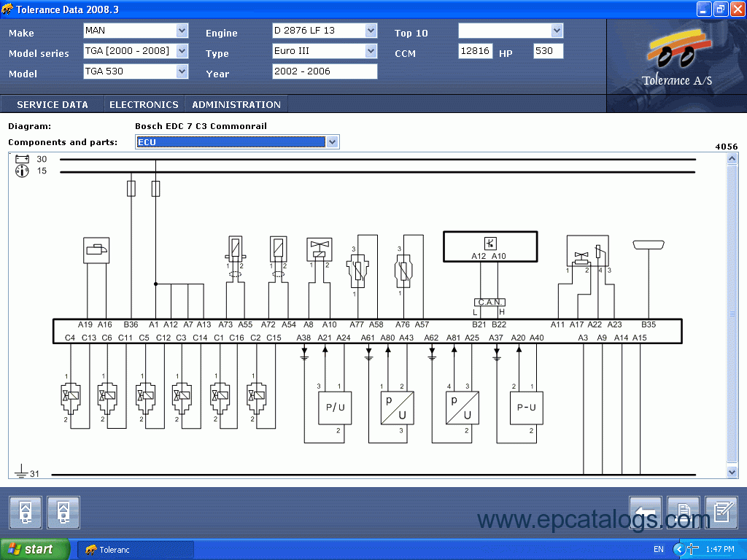The image size is (747, 560).
Task: Click the connector symbol above B35
Action: (x=649, y=245)
